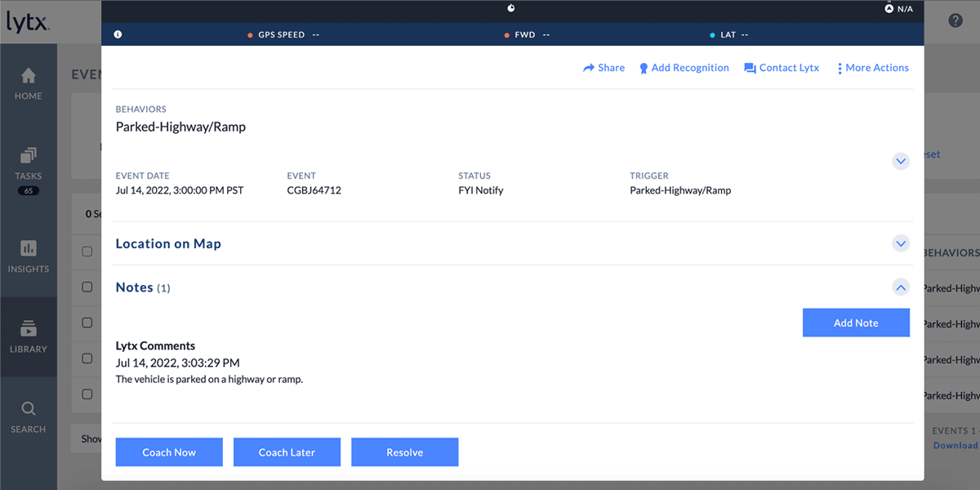Viewport: 980px width, 490px height.
Task: Add Recognition for this event
Action: [x=684, y=68]
